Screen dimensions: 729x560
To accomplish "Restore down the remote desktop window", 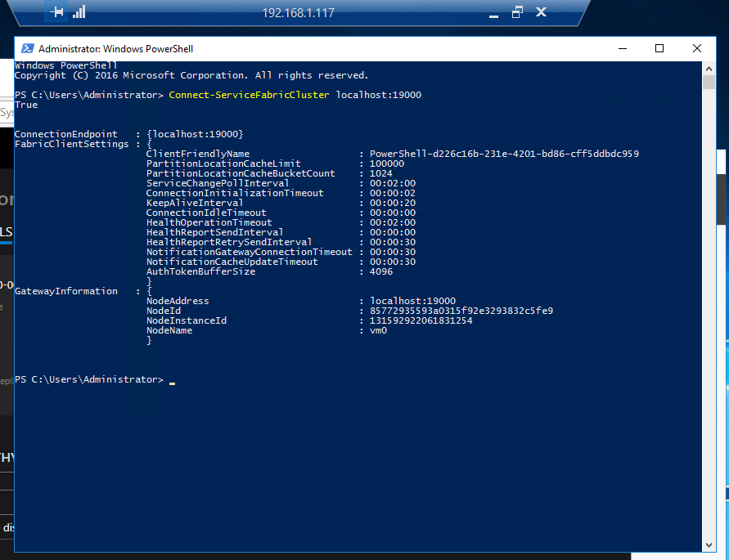I will click(x=516, y=12).
